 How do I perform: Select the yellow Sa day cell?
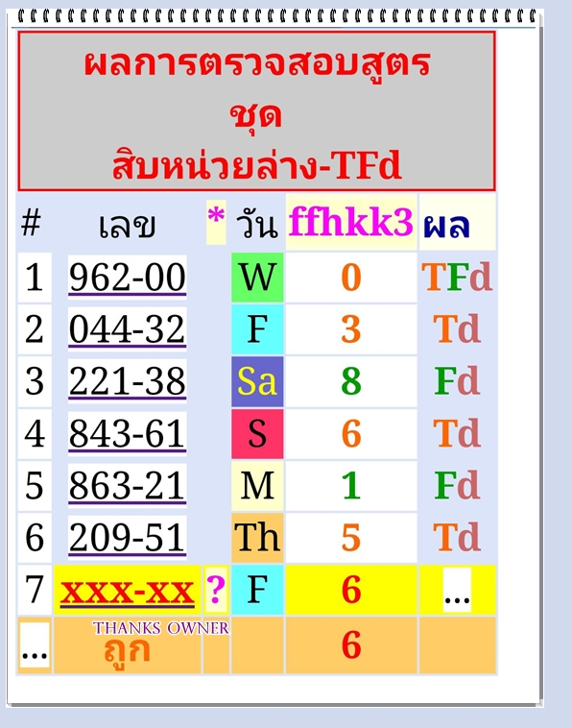pyautogui.click(x=257, y=381)
